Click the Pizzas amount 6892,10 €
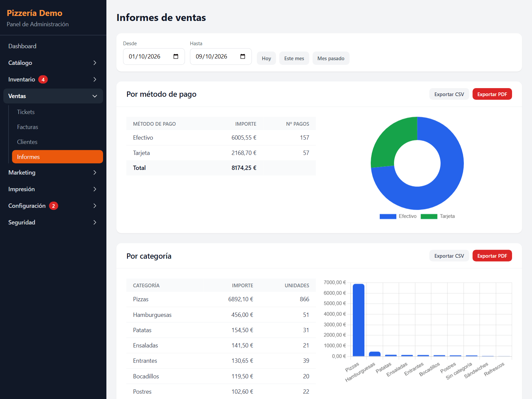532x399 pixels. click(241, 299)
